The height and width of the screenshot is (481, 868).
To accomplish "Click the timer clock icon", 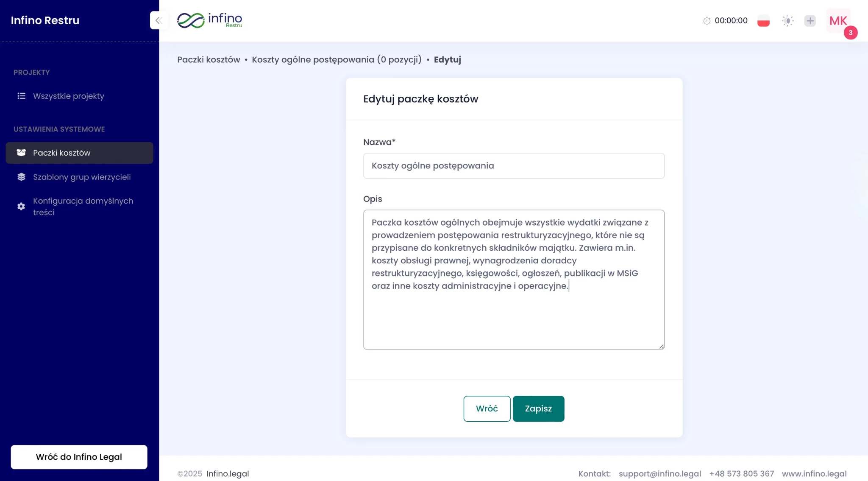I will (x=707, y=21).
